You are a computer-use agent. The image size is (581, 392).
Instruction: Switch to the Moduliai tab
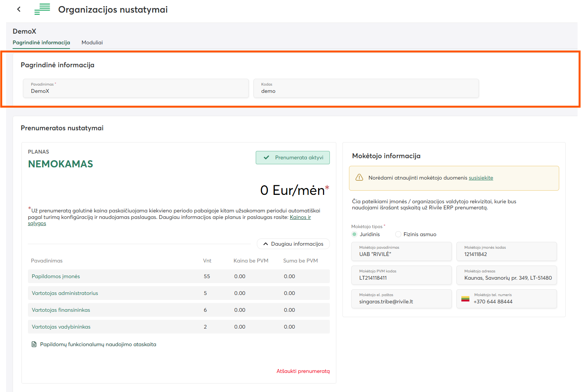92,42
